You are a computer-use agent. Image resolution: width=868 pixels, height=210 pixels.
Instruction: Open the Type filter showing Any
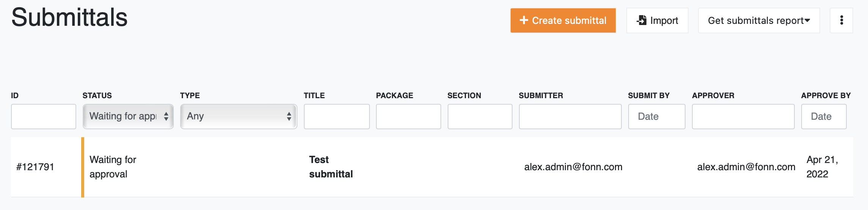tap(239, 116)
